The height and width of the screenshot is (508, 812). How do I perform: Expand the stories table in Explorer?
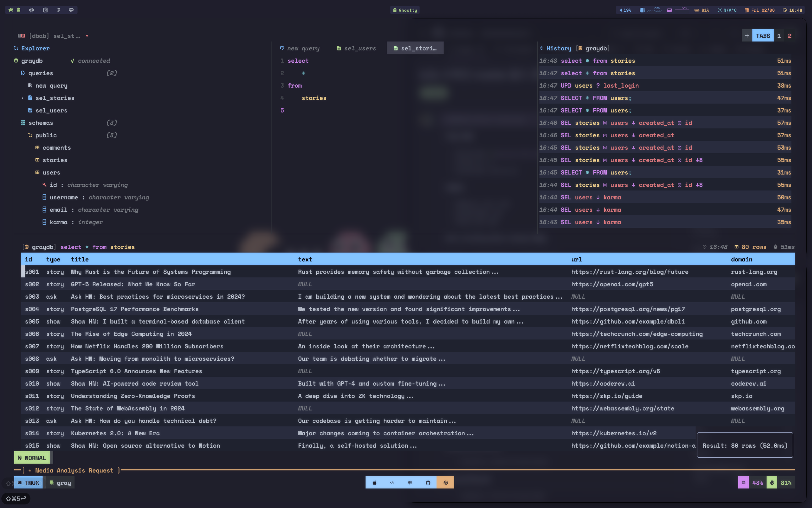tap(55, 160)
